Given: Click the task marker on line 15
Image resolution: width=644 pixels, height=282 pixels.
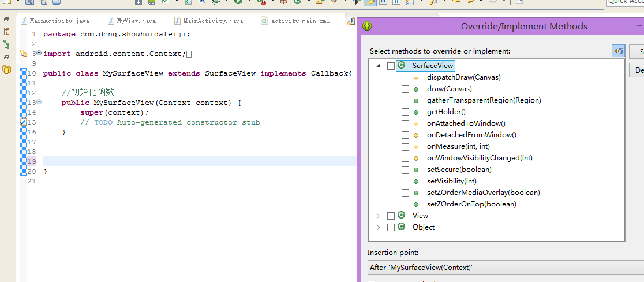Looking at the screenshot, I should pos(23,122).
